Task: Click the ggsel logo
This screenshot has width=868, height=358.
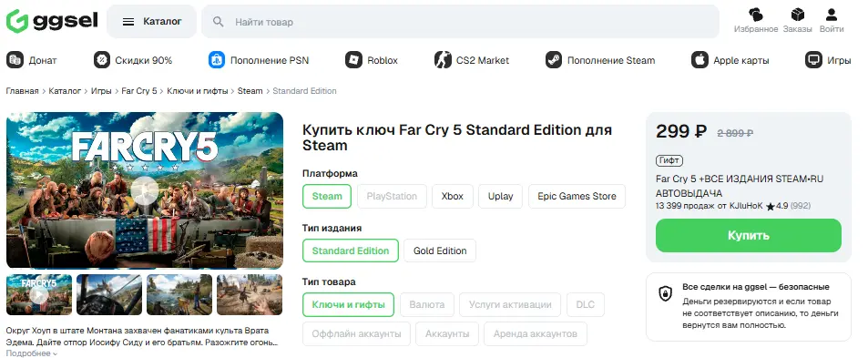Action: (52, 21)
